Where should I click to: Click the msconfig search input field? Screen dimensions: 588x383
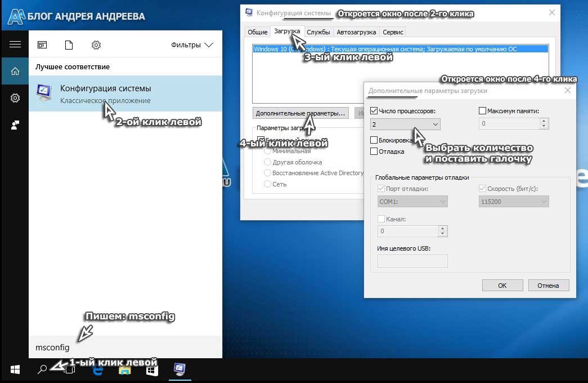click(x=125, y=348)
